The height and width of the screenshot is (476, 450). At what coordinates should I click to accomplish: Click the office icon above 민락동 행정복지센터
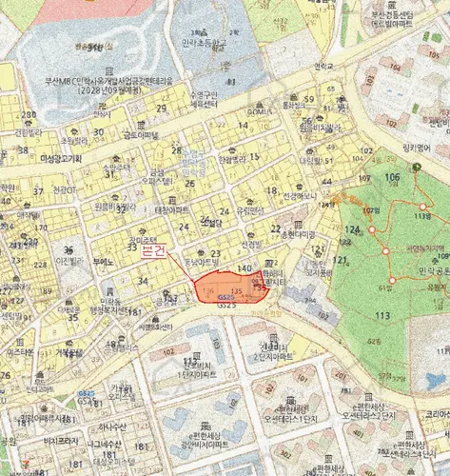click(x=109, y=291)
